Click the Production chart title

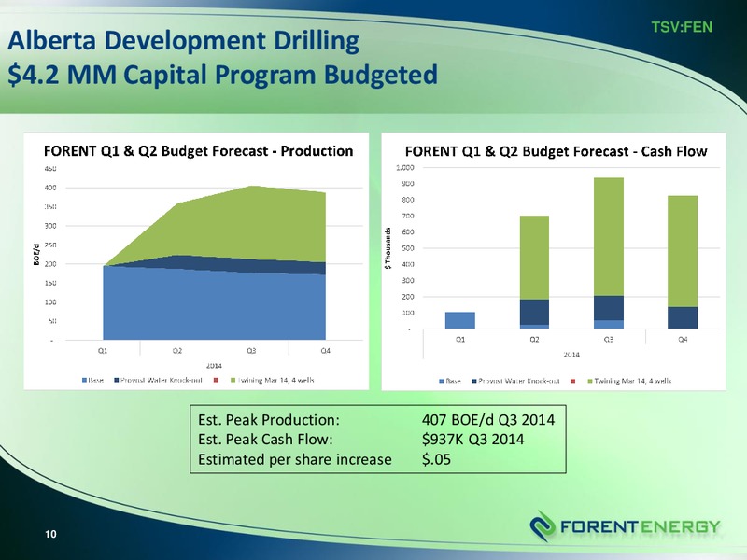[198, 151]
